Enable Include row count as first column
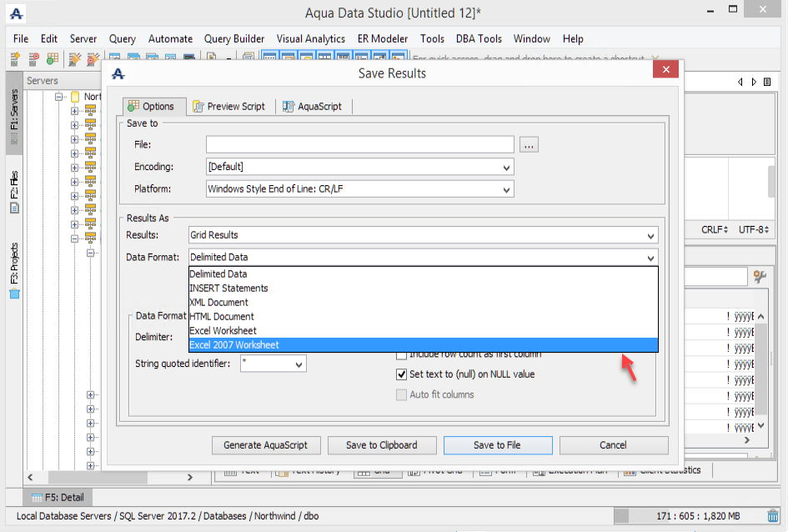Image resolution: width=788 pixels, height=532 pixels. click(402, 354)
